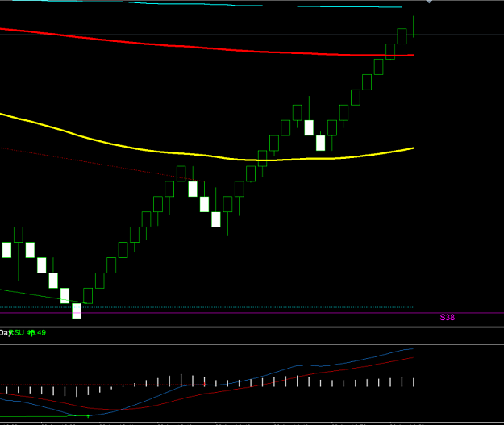Click the S38 support level label
504x425 pixels.
click(x=447, y=318)
